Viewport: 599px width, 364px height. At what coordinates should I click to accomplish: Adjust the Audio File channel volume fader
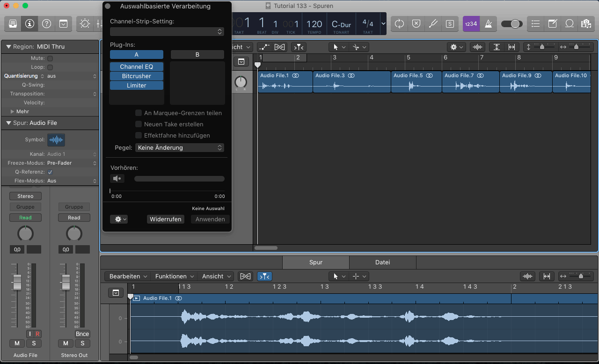(x=17, y=282)
